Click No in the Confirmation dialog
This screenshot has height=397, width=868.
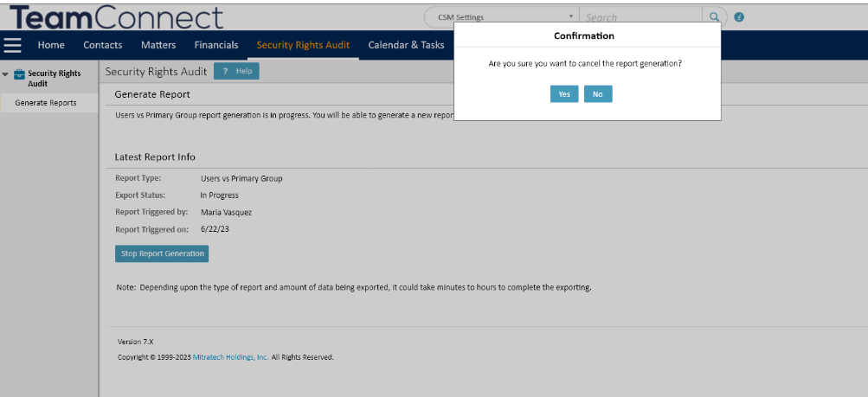(598, 94)
